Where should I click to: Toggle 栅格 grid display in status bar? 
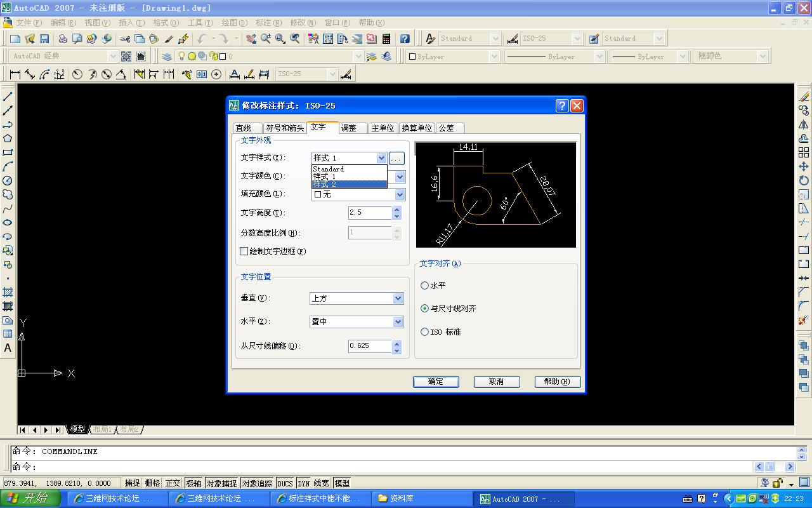(152, 483)
